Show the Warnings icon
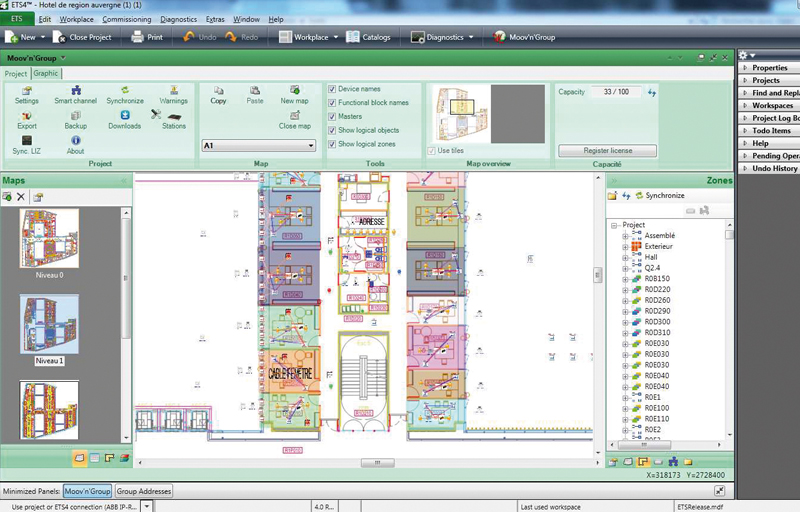Screen dimensions: 800x512 [x=173, y=95]
